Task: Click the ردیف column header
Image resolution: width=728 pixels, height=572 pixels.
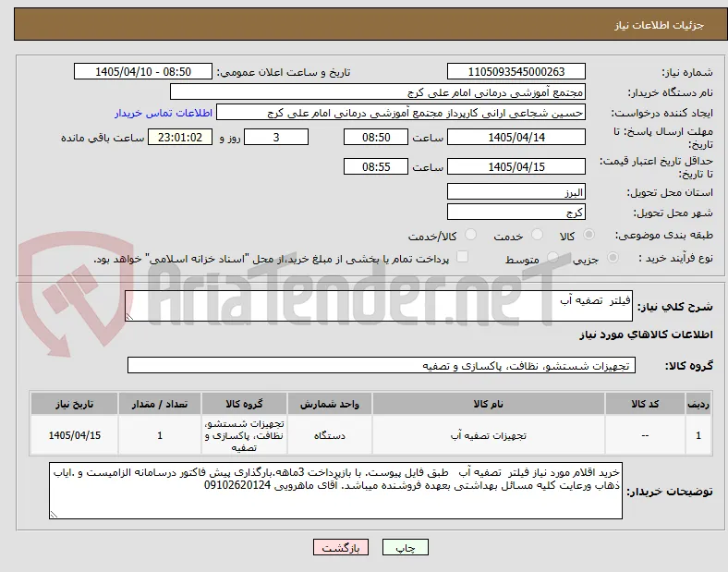Action: coord(698,404)
